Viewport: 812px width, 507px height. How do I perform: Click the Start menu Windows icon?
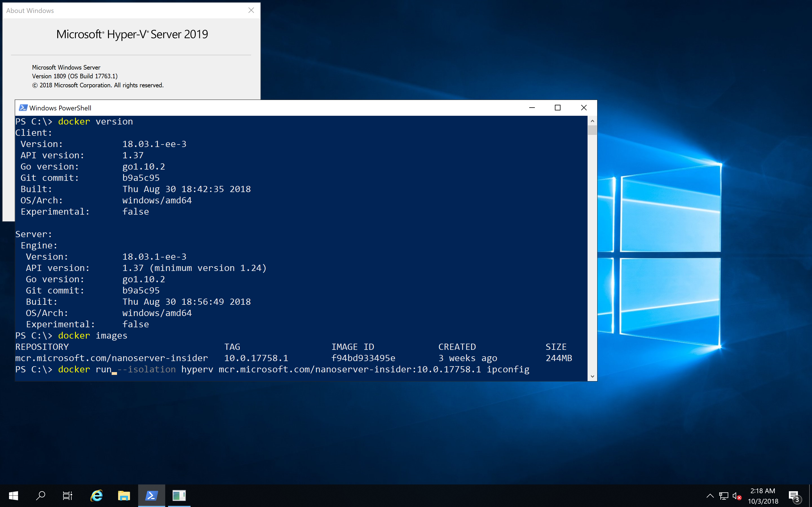(x=13, y=496)
